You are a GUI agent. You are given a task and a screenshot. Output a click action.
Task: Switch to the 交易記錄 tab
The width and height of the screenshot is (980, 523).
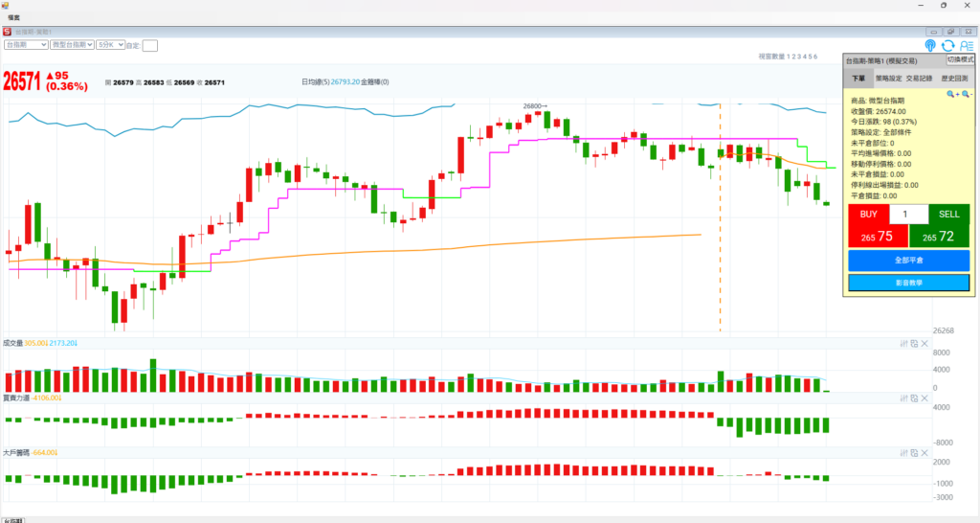coord(919,79)
